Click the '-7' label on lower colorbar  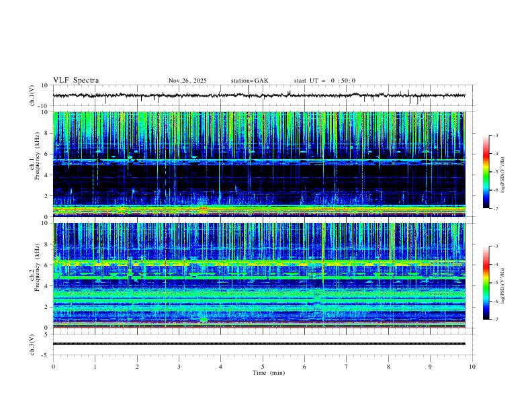[495, 320]
